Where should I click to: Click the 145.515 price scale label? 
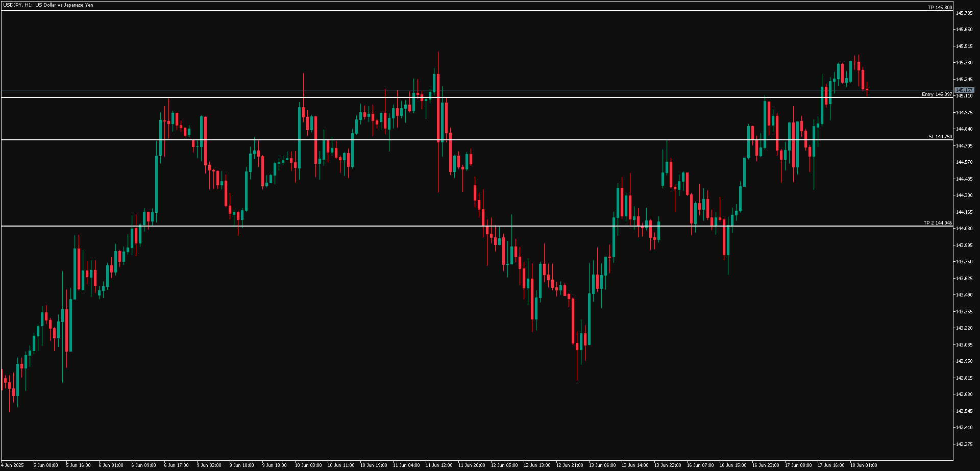point(964,46)
